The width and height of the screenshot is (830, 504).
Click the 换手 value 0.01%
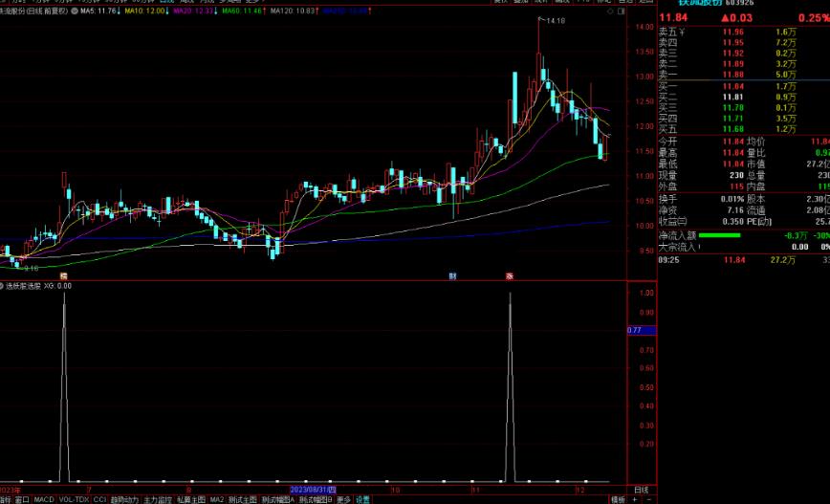(732, 199)
